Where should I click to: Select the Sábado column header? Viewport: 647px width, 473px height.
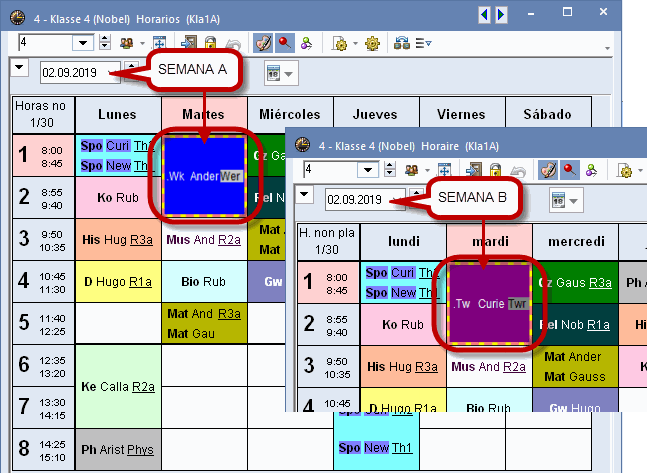548,114
